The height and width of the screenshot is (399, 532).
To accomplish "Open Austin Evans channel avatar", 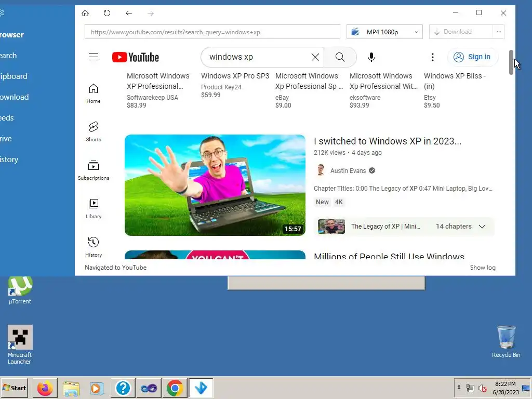I will [x=321, y=170].
